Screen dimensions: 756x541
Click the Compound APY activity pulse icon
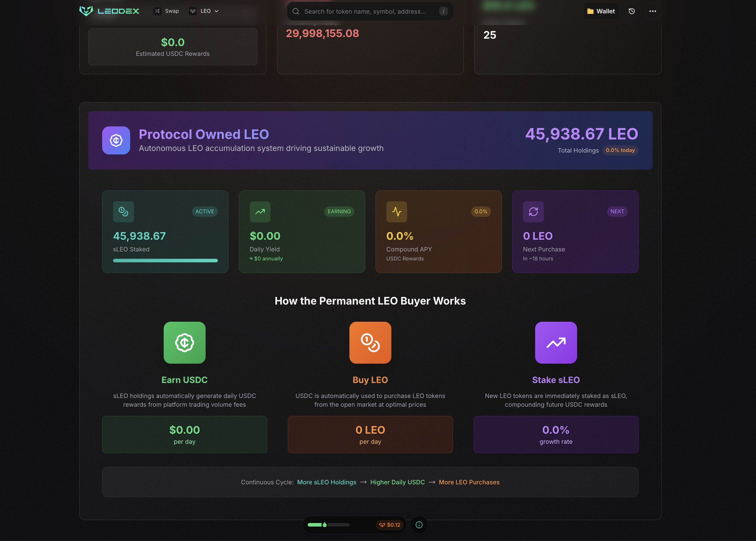[x=397, y=212]
